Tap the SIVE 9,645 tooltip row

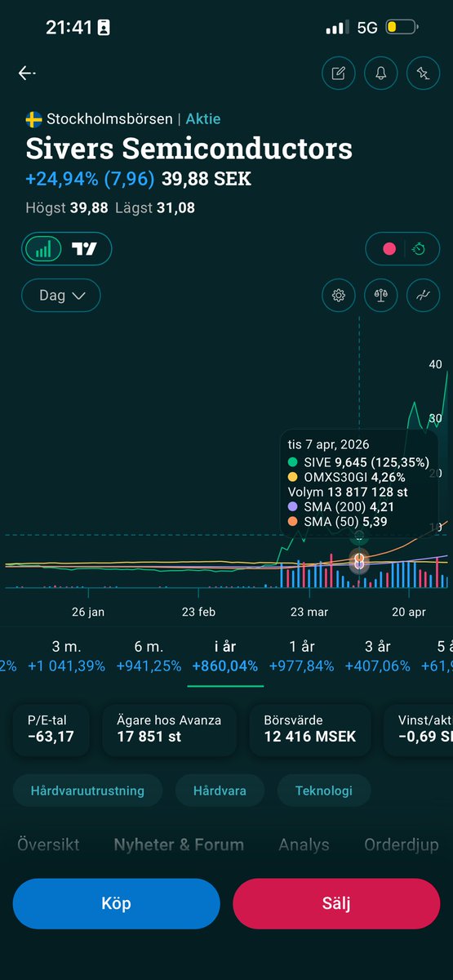coord(359,461)
